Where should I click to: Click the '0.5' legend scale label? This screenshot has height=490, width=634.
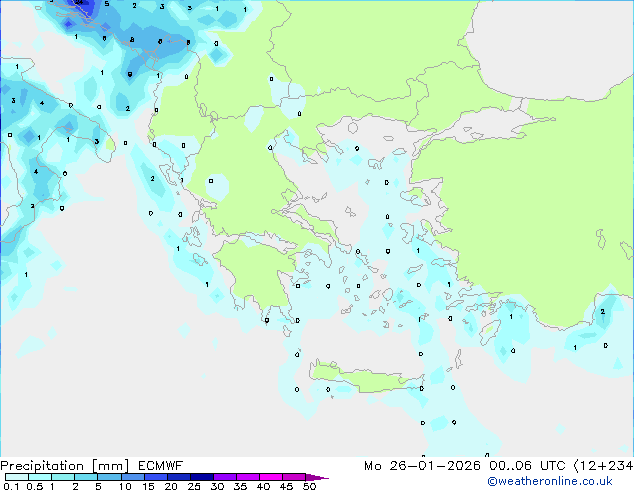tap(35, 486)
